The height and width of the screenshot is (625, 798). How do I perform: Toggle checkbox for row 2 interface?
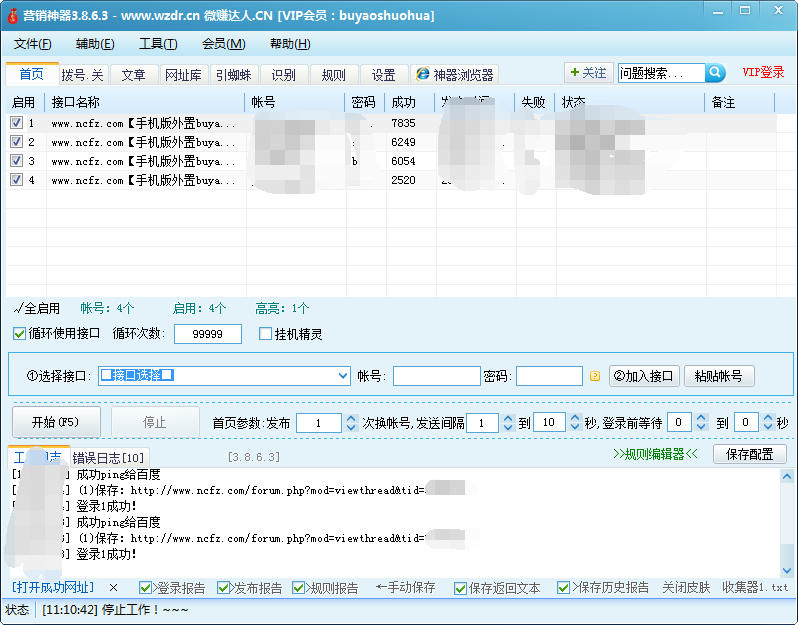(16, 141)
